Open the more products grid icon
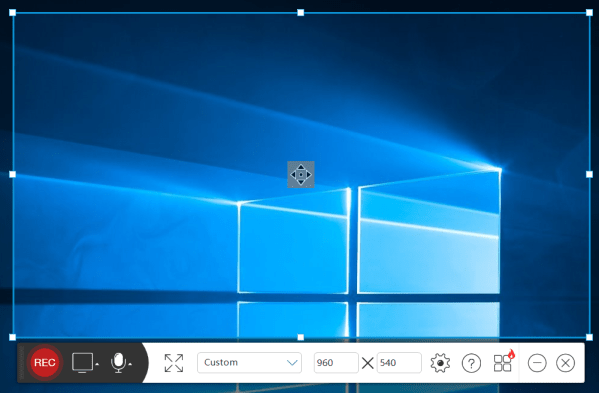 503,363
